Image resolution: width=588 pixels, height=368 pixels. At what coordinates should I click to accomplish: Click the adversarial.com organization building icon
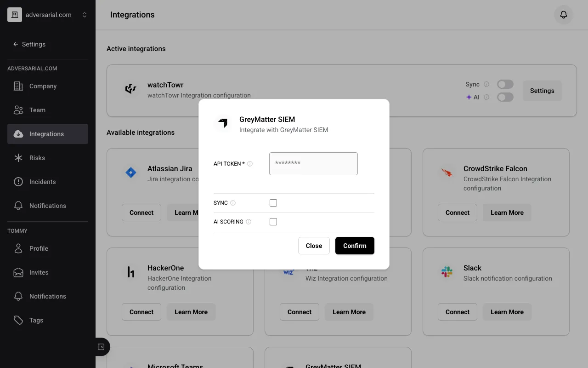click(15, 15)
